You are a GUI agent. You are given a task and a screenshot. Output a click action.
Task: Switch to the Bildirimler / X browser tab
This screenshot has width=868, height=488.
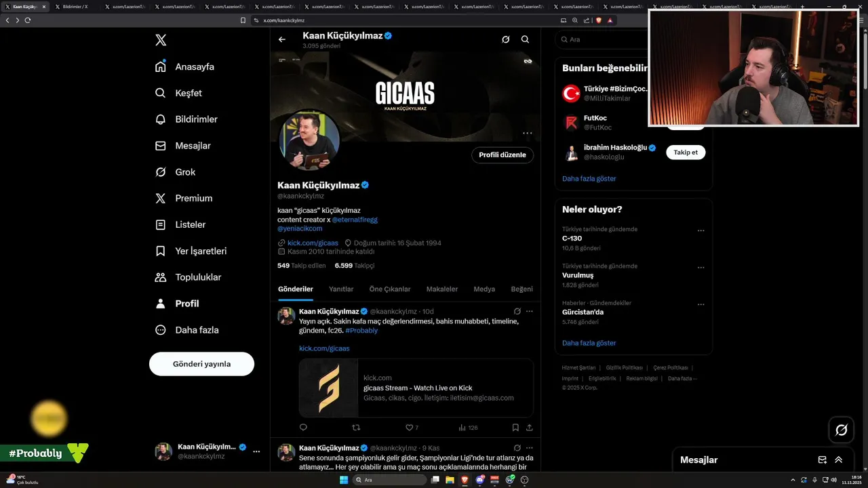click(x=75, y=6)
